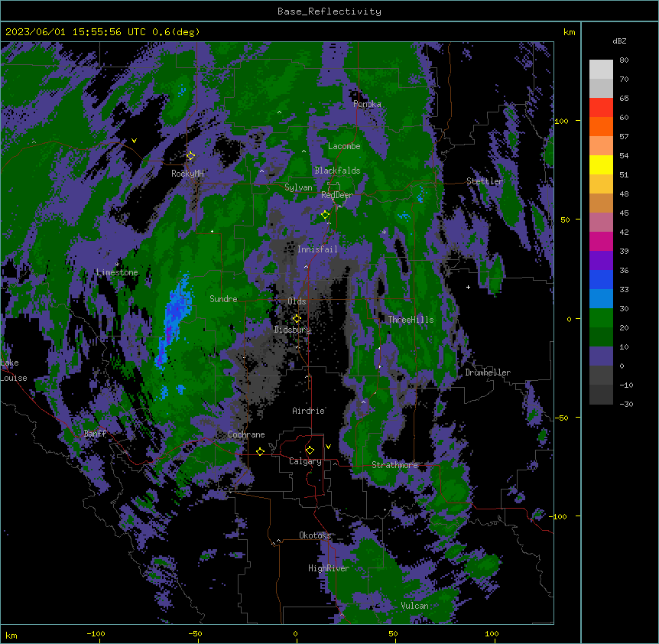Click the yellow diamond marker below RedDeer
The image size is (659, 644).
[x=325, y=215]
